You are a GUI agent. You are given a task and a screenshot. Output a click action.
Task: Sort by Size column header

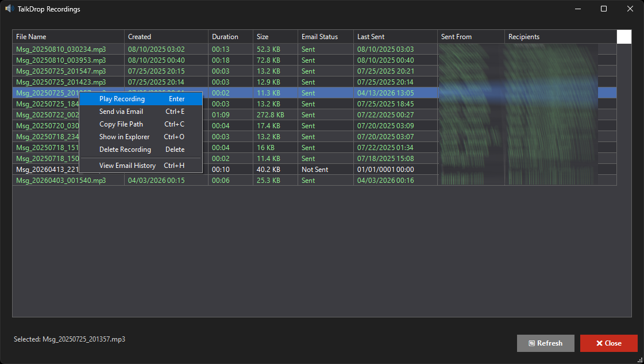(275, 37)
